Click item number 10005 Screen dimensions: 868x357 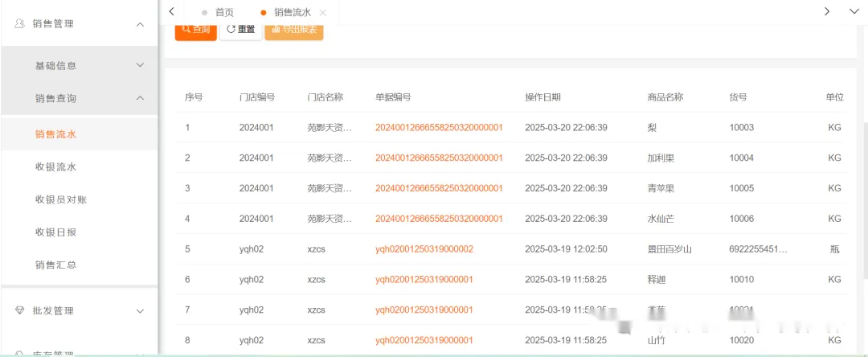click(742, 188)
